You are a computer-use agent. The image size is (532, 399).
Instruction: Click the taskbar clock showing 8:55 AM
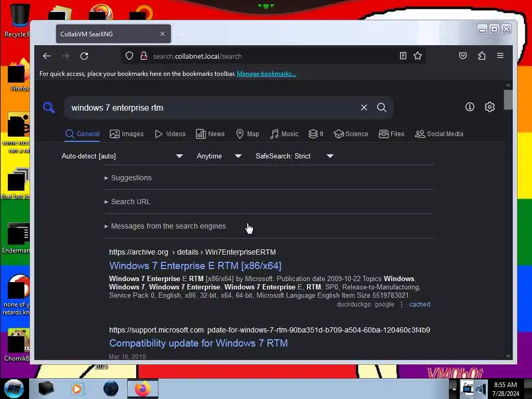coord(506,389)
